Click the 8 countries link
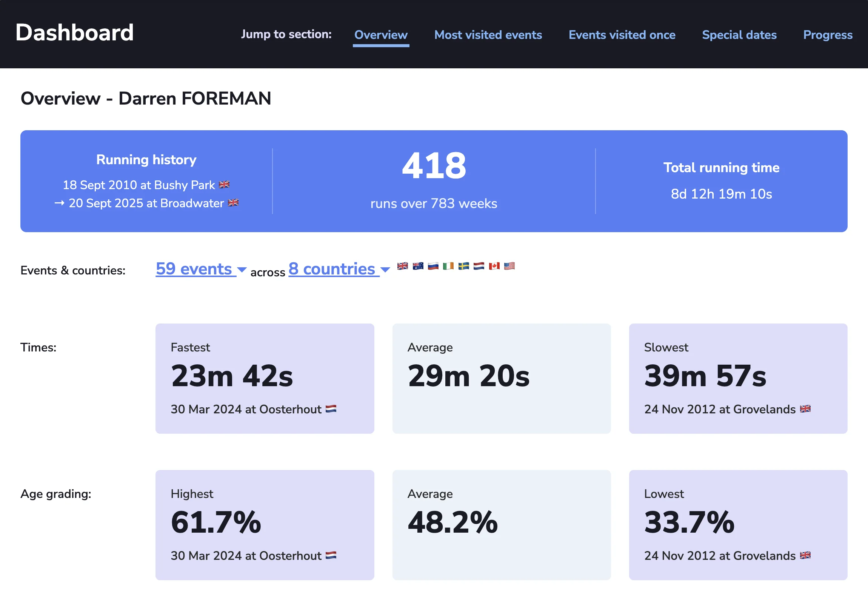This screenshot has width=868, height=604. 333,269
